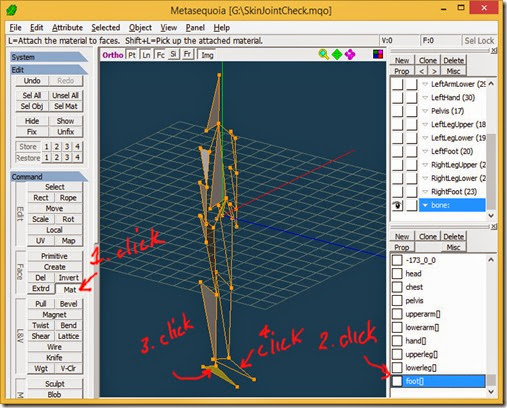507x408 pixels.
Task: Click New in the object panel
Action: click(x=402, y=60)
